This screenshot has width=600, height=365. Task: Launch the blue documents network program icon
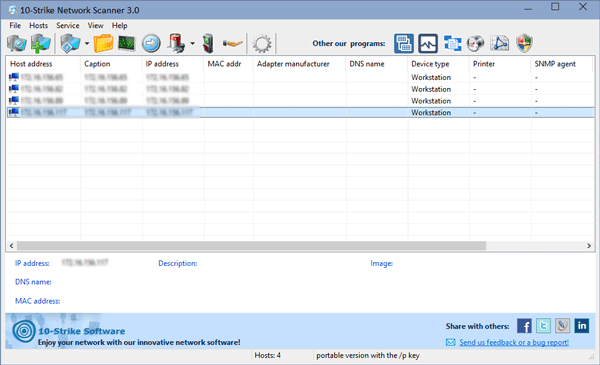pos(452,43)
